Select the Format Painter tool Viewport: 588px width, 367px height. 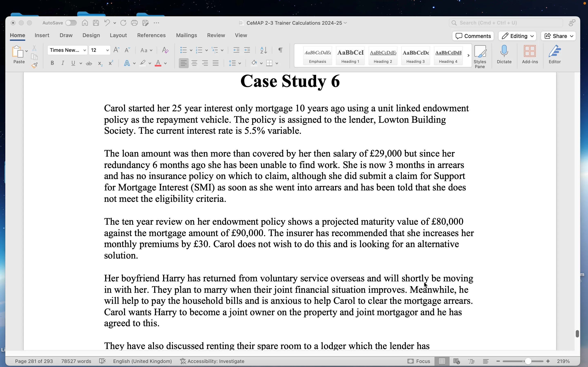(34, 65)
